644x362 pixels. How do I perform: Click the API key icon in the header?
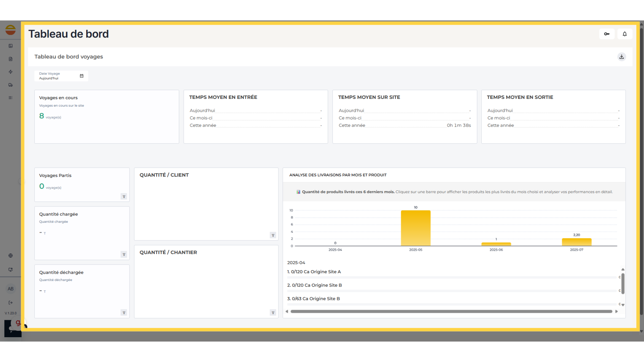point(606,34)
